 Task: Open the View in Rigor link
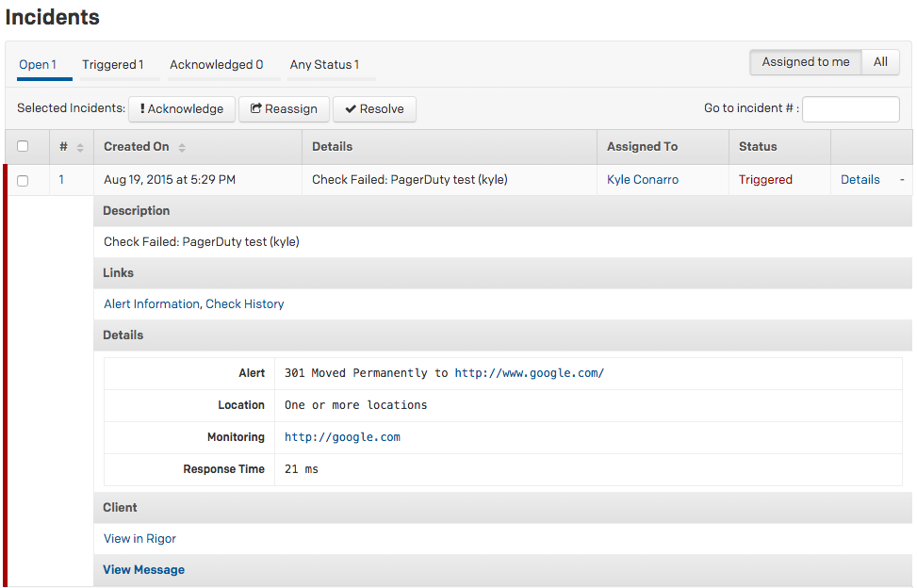coord(139,539)
